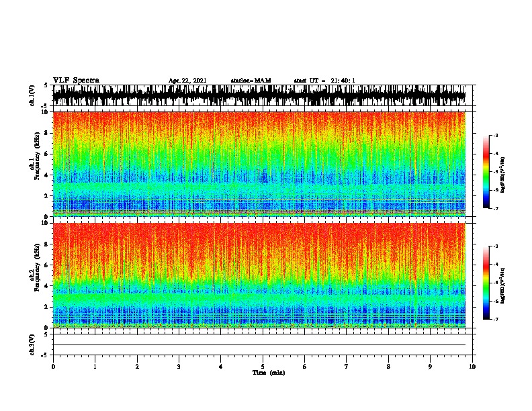Click time axis tick label '0'
The width and height of the screenshot is (532, 411).
coord(53,367)
